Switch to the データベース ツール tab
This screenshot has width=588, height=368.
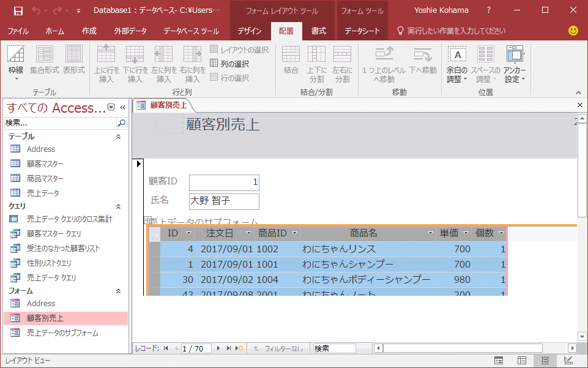pyautogui.click(x=191, y=31)
